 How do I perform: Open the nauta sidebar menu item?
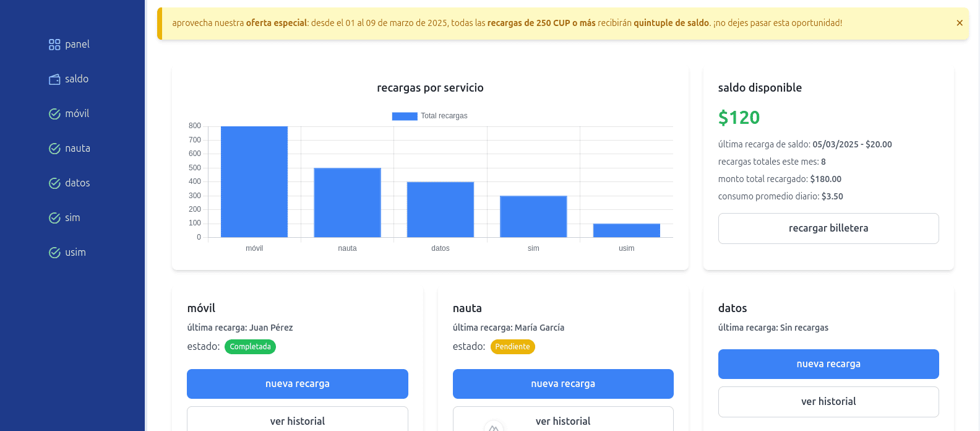pyautogui.click(x=77, y=149)
